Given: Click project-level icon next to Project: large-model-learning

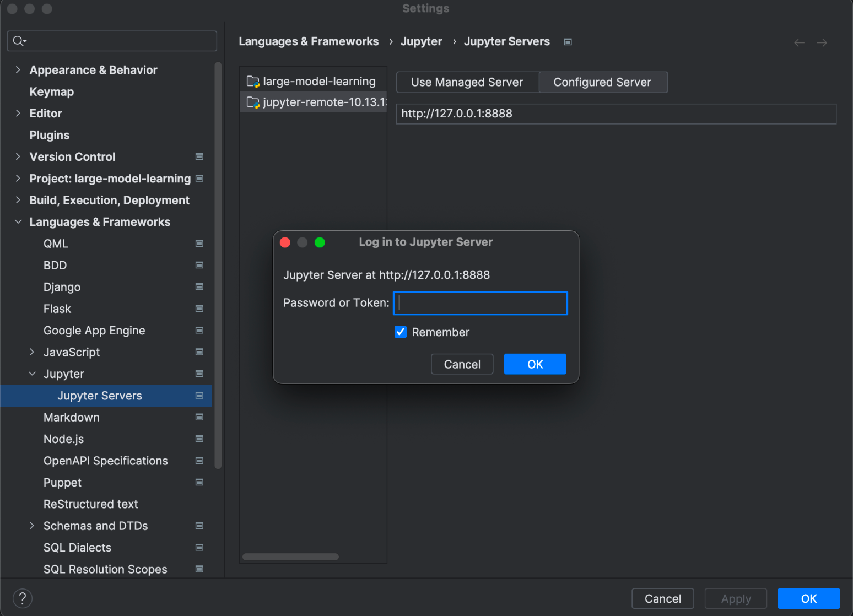Looking at the screenshot, I should tap(199, 179).
